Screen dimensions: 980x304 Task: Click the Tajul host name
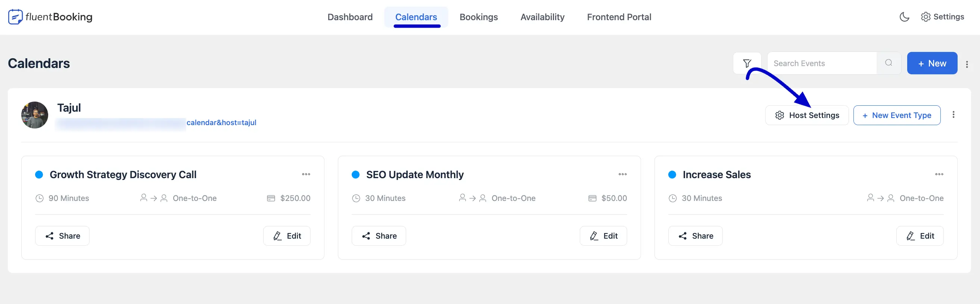tap(69, 108)
